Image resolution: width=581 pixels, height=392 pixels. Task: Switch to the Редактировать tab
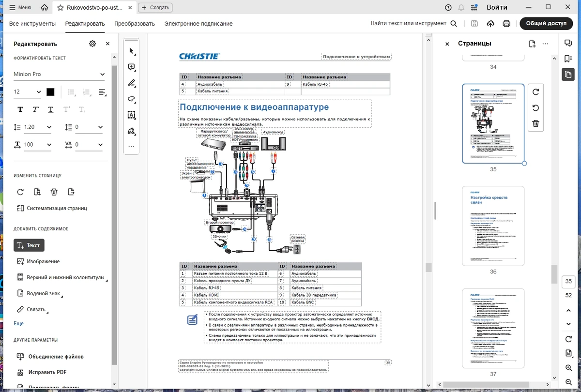click(x=85, y=23)
